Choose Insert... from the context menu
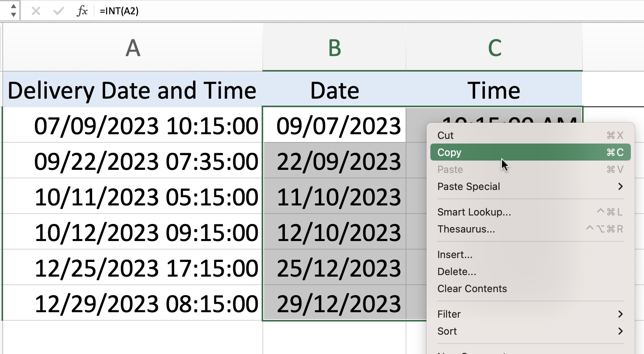 [530, 255]
